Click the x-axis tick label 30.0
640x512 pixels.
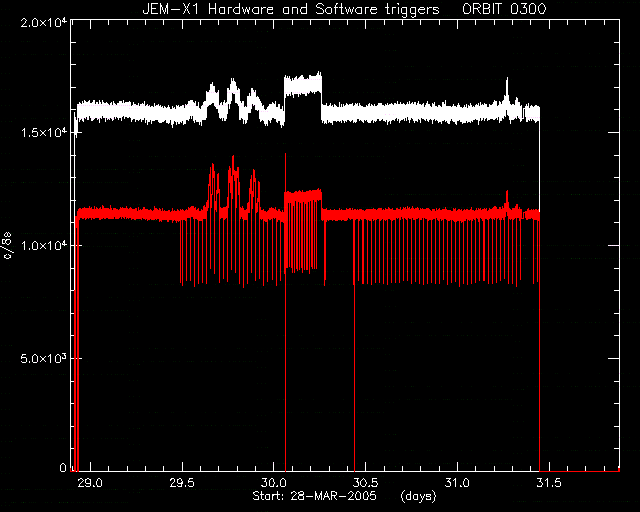[274, 483]
